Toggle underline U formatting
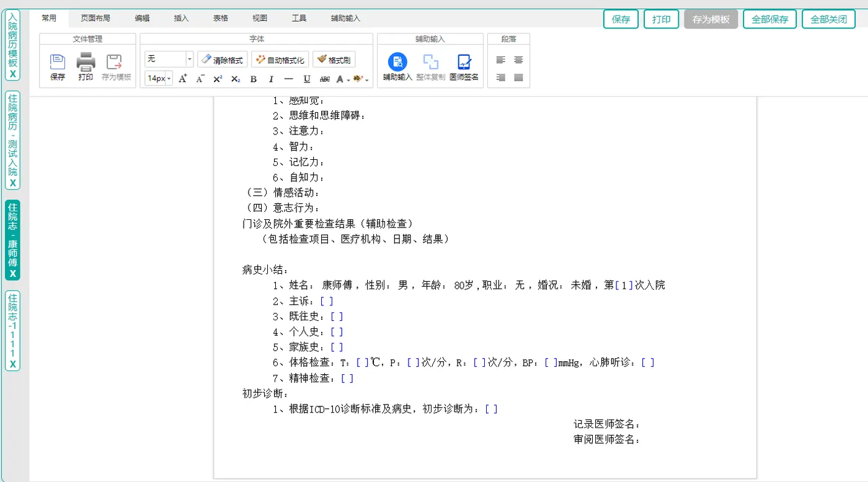The image size is (868, 482). point(306,79)
